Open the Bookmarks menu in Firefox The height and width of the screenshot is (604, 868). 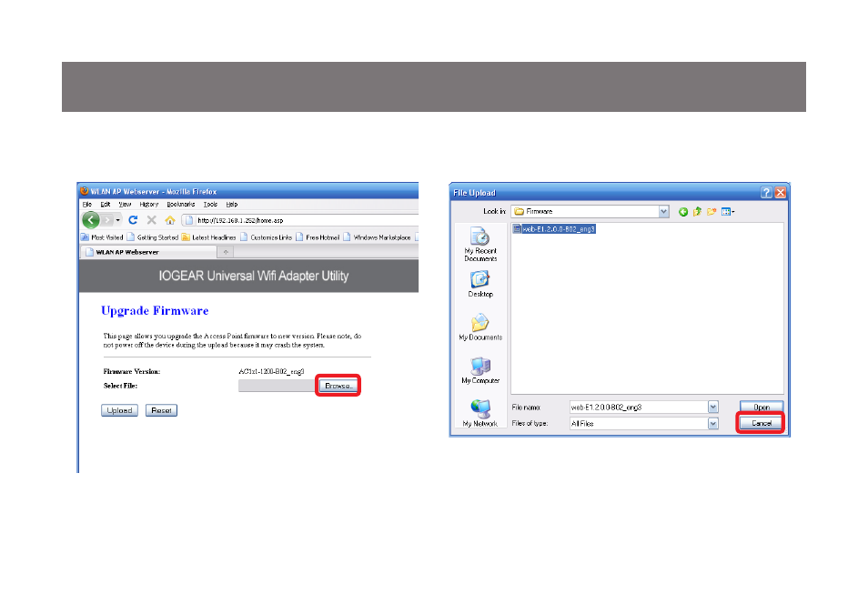tap(181, 205)
